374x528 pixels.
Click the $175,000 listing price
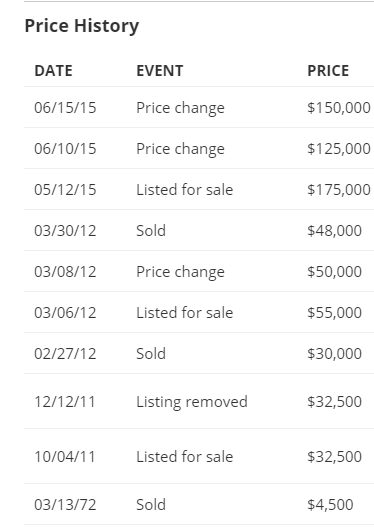[339, 190]
